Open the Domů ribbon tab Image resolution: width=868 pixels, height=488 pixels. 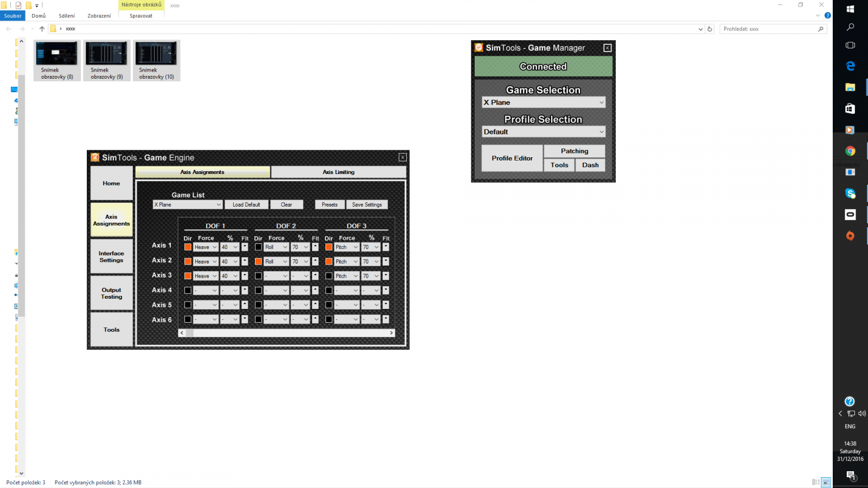(39, 16)
